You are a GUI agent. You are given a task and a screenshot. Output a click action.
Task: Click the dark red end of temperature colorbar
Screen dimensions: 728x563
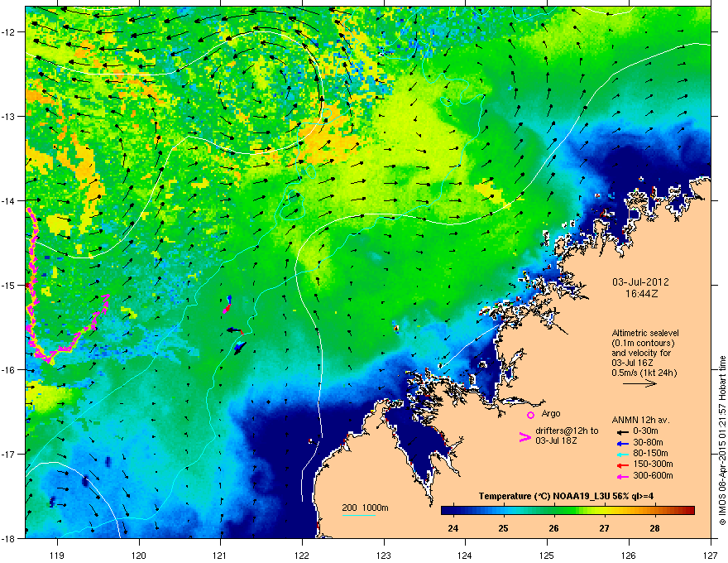point(690,510)
